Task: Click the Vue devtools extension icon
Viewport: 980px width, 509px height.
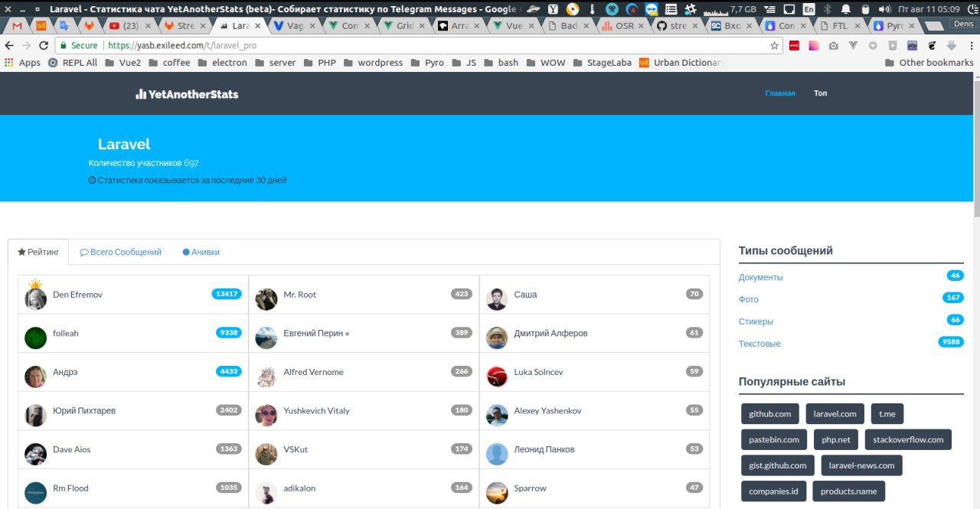Action: coord(853,46)
